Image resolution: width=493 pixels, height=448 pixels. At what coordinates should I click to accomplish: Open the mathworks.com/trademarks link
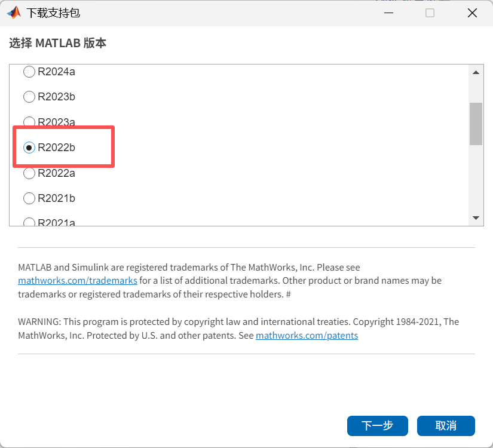click(78, 280)
